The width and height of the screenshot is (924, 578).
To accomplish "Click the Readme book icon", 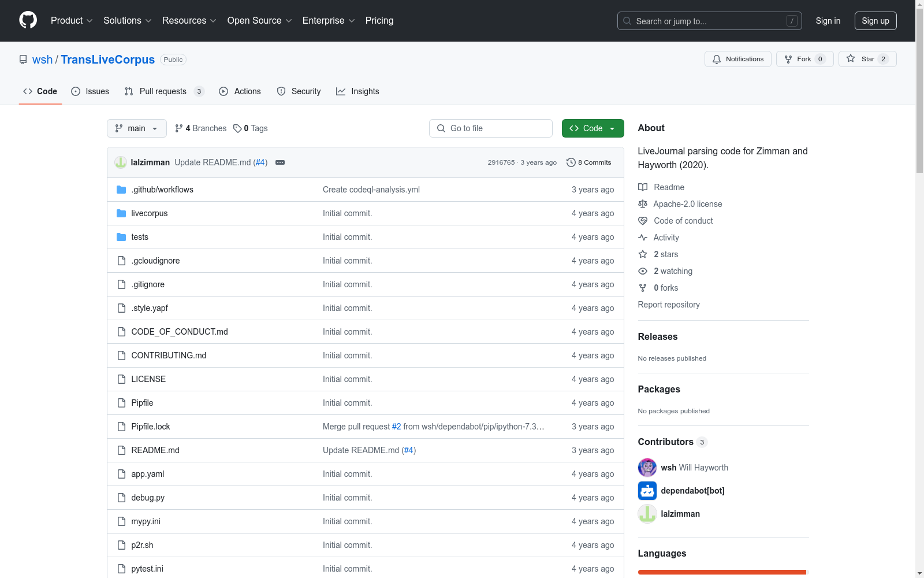I will click(x=643, y=187).
